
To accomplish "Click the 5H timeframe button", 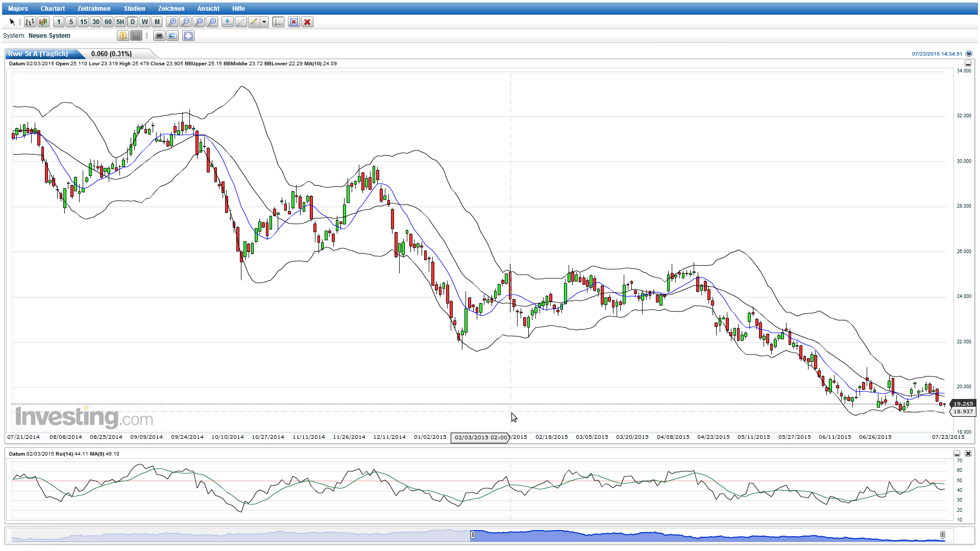I will (119, 22).
